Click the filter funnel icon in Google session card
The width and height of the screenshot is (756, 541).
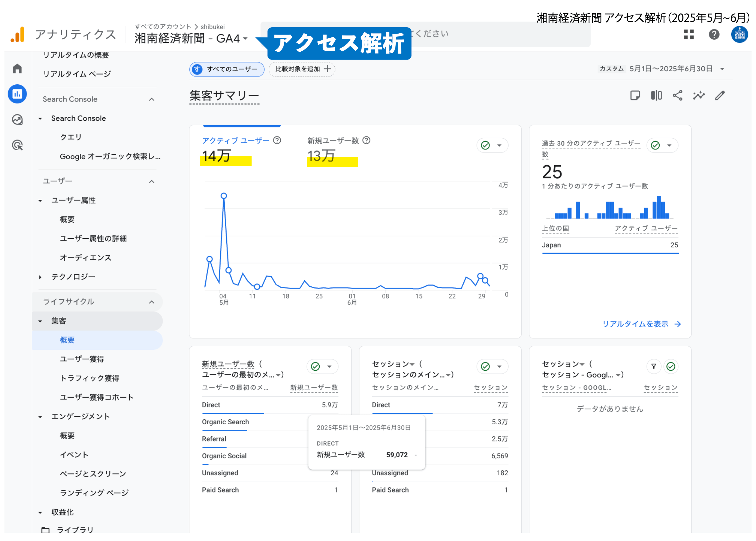(654, 367)
